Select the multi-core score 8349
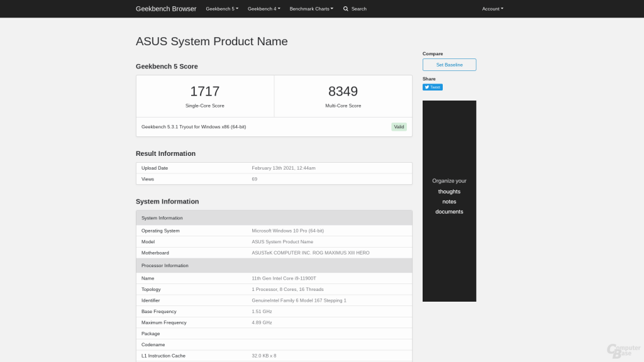Screen dimensions: 644x362 point(343,91)
